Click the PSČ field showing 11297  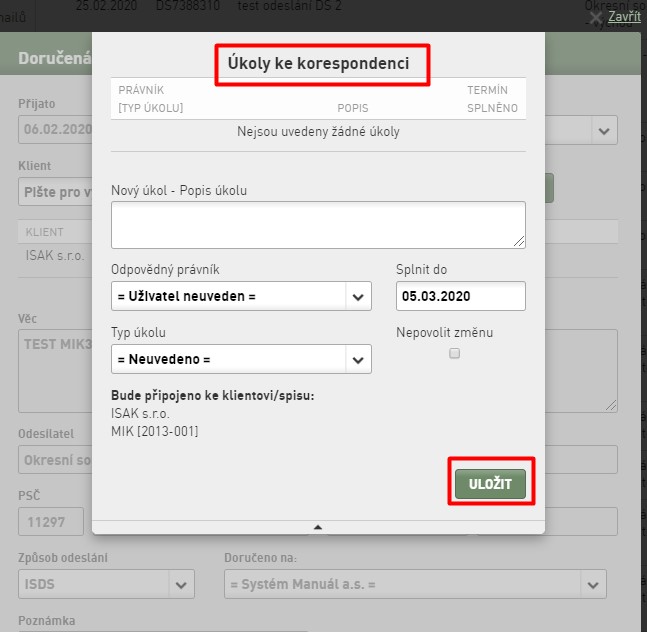pos(51,522)
